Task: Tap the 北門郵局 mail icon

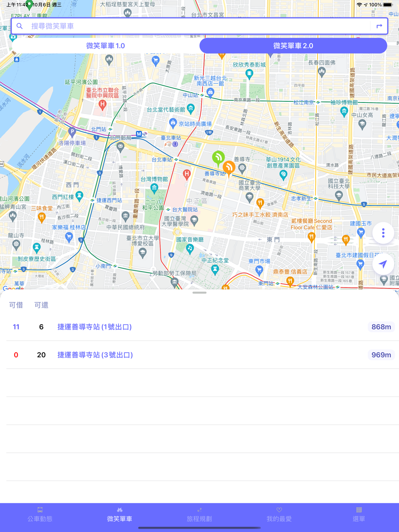Action: [120, 146]
